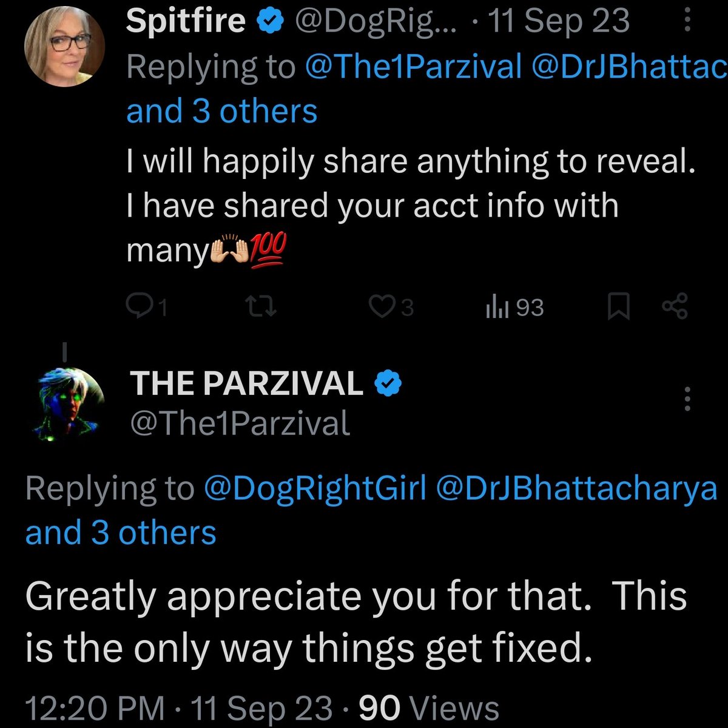The height and width of the screenshot is (728, 728).
Task: Open more options for THE PARZIVAL's tweet
Action: point(687,399)
